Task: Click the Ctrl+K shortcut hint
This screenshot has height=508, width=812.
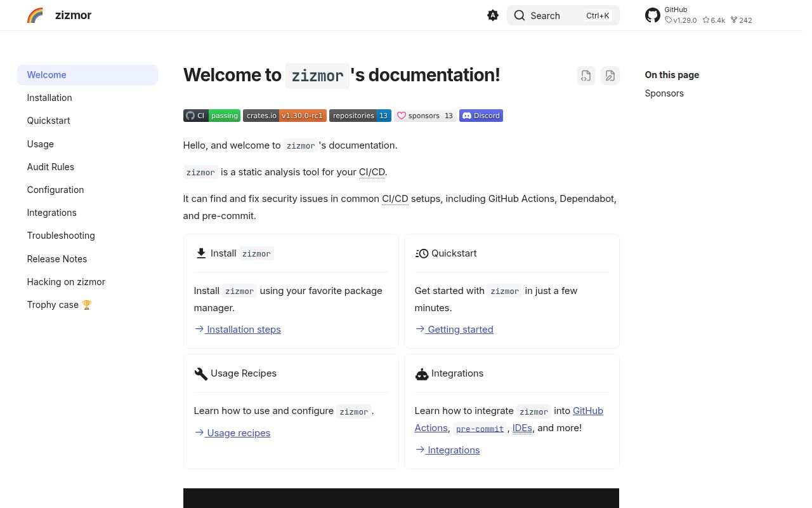Action: point(598,15)
